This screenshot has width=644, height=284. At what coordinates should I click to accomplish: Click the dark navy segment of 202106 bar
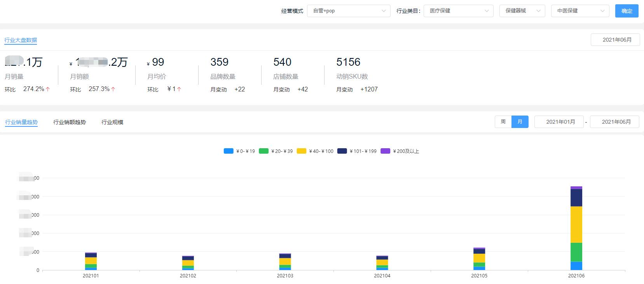pos(576,198)
